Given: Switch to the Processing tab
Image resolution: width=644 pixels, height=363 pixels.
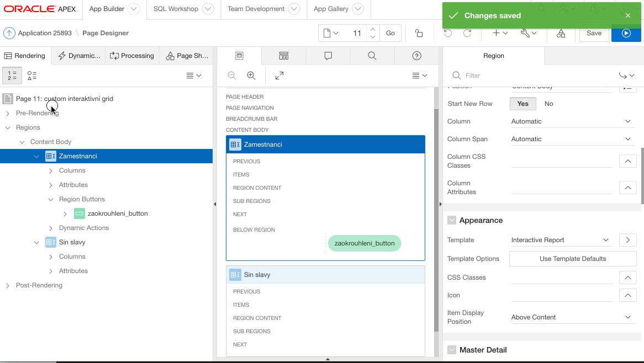Looking at the screenshot, I should [x=132, y=56].
